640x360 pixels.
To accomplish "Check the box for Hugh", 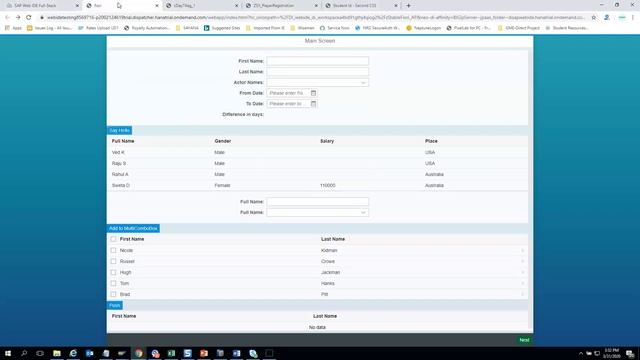I will click(x=113, y=272).
